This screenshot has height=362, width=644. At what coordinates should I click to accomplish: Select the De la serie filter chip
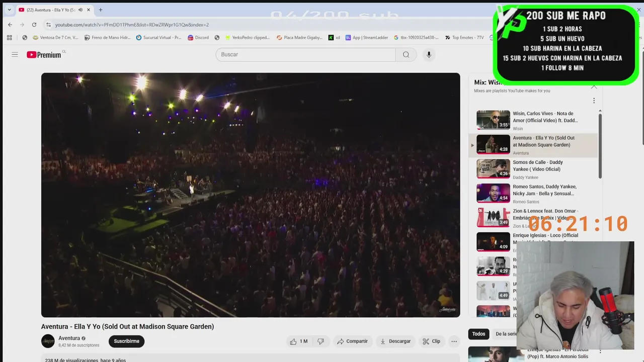505,334
